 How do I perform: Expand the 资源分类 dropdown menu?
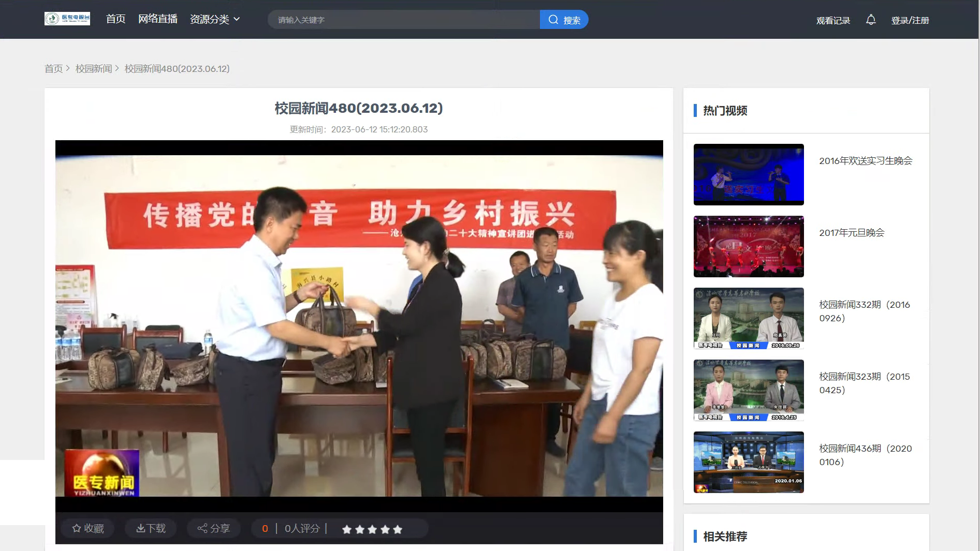click(215, 19)
